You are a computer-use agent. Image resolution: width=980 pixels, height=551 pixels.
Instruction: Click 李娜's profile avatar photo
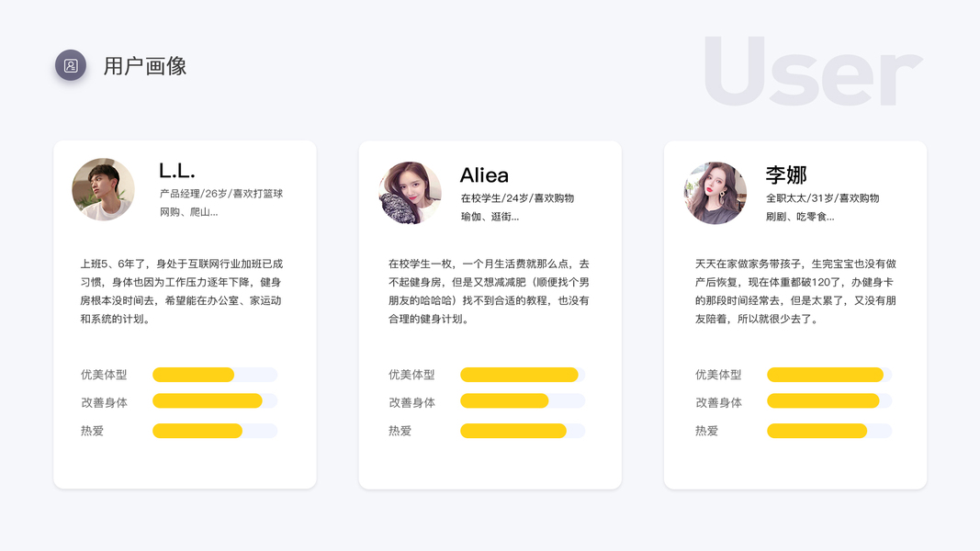pyautogui.click(x=715, y=193)
